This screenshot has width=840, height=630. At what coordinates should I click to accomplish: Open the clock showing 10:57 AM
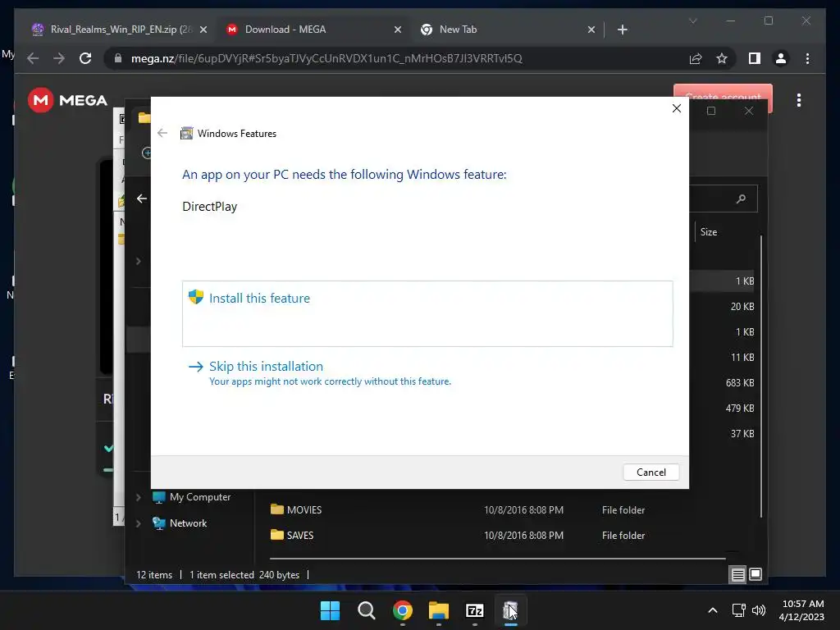(x=801, y=610)
